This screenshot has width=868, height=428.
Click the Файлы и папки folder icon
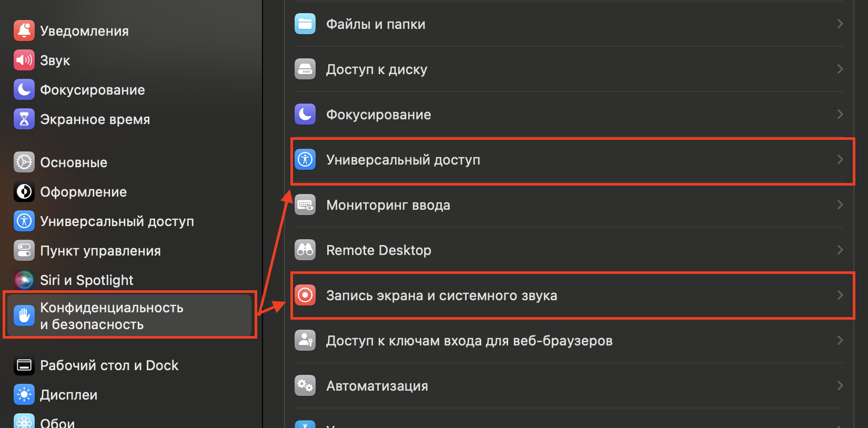coord(305,24)
